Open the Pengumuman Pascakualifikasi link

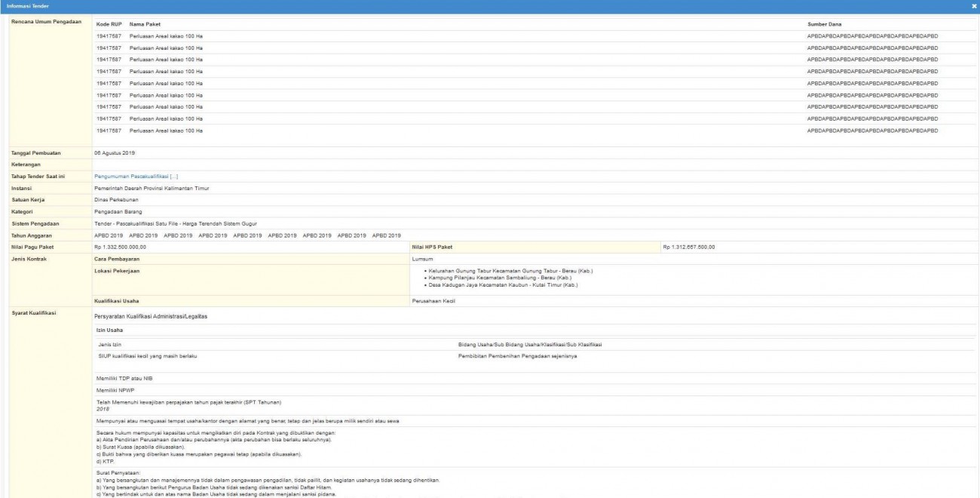click(136, 176)
